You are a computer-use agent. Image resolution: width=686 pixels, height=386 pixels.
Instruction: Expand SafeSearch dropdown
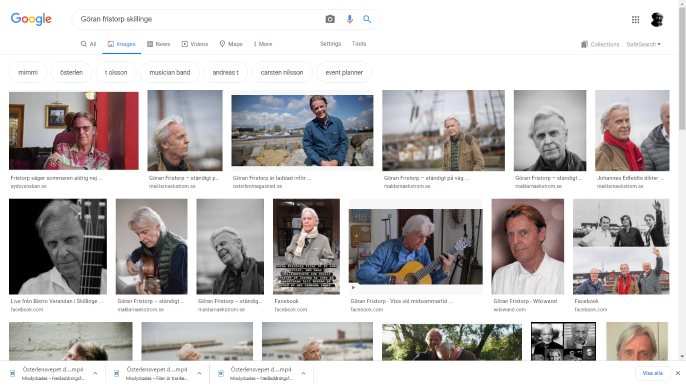point(644,44)
